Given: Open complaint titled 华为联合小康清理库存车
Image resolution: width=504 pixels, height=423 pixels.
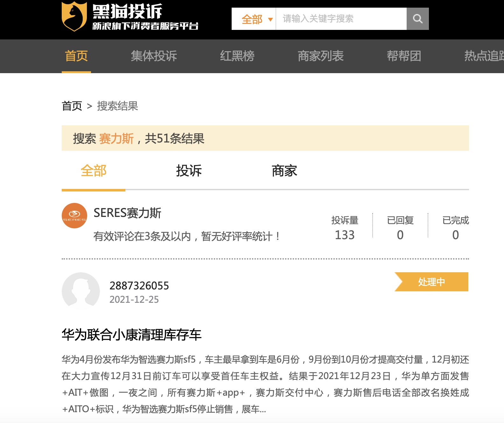Looking at the screenshot, I should pyautogui.click(x=131, y=335).
